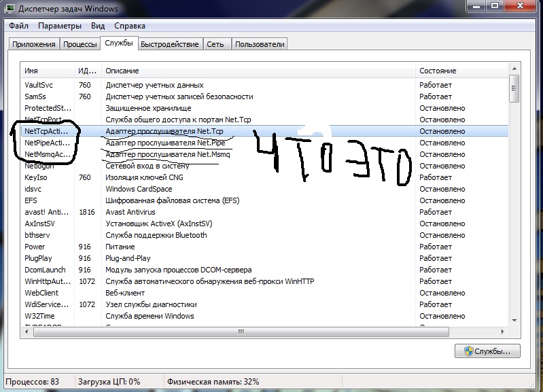
Task: Click description 'Windows CardSpace'
Action: (139, 189)
